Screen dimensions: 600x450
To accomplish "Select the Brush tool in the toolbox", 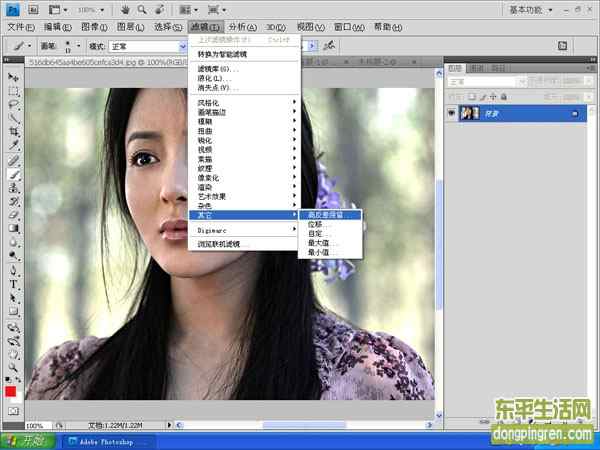I will click(13, 172).
